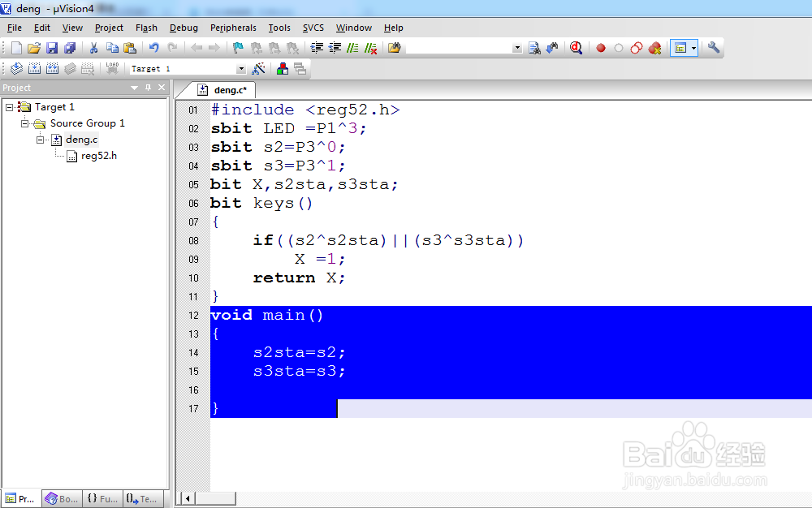Unindent selected lines with the unindent icon
The height and width of the screenshot is (508, 812).
(x=335, y=48)
